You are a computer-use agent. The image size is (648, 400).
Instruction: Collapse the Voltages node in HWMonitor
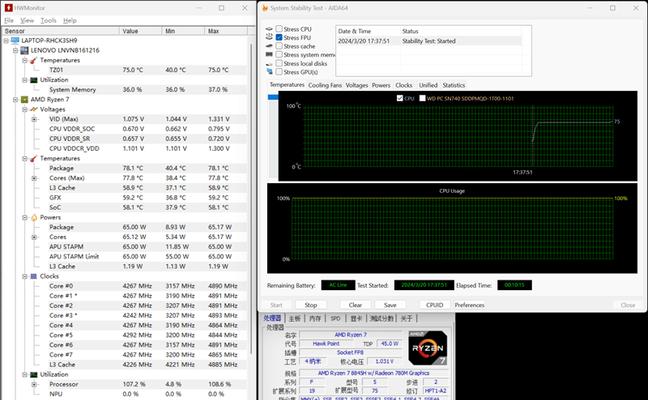(25, 110)
